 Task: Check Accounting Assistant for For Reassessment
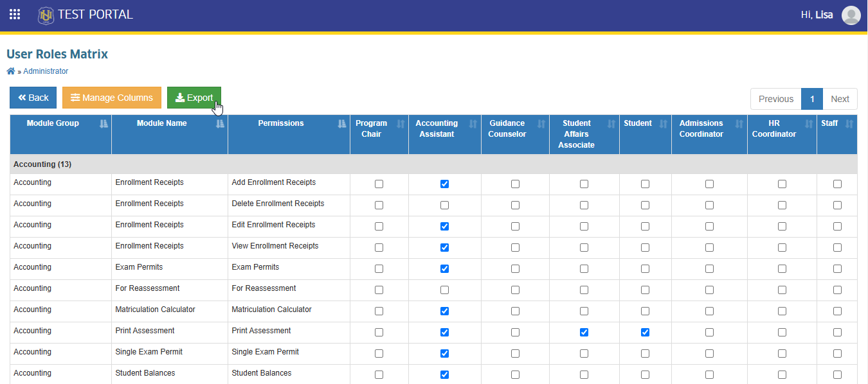click(x=444, y=290)
